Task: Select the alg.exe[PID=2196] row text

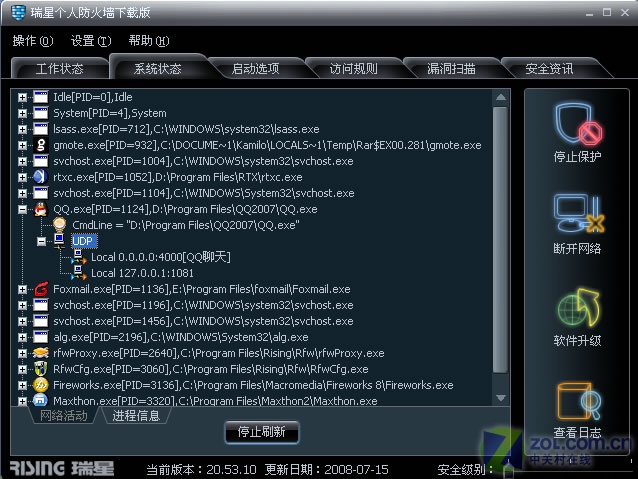Action: 181,337
